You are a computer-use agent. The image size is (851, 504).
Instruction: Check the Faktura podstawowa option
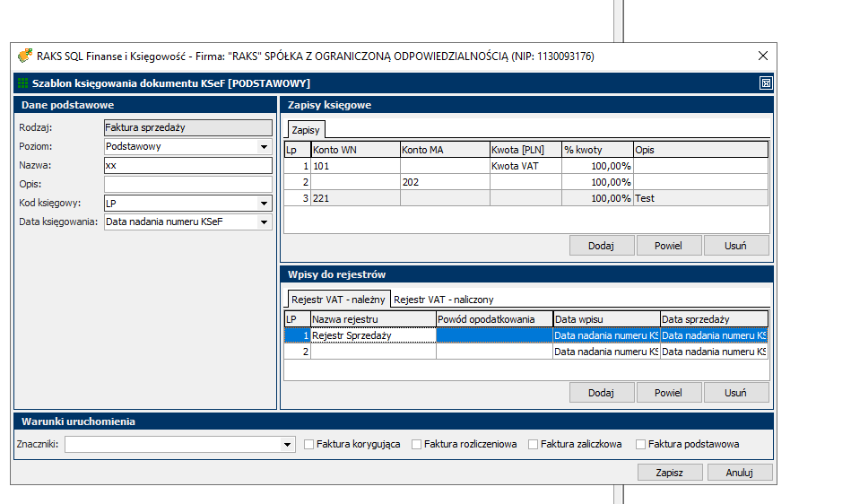[641, 444]
